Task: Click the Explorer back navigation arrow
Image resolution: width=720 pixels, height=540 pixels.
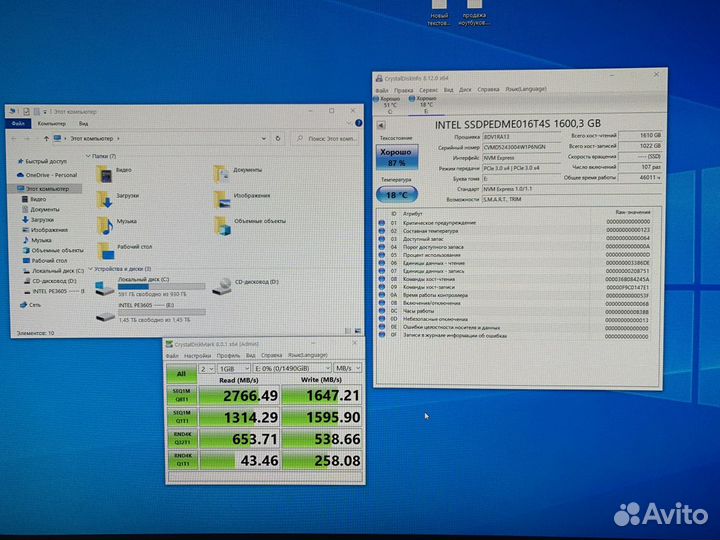Action: click(14, 138)
